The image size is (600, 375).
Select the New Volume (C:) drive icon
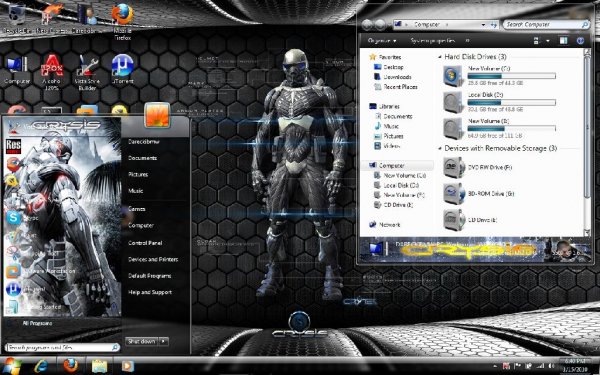(x=454, y=75)
